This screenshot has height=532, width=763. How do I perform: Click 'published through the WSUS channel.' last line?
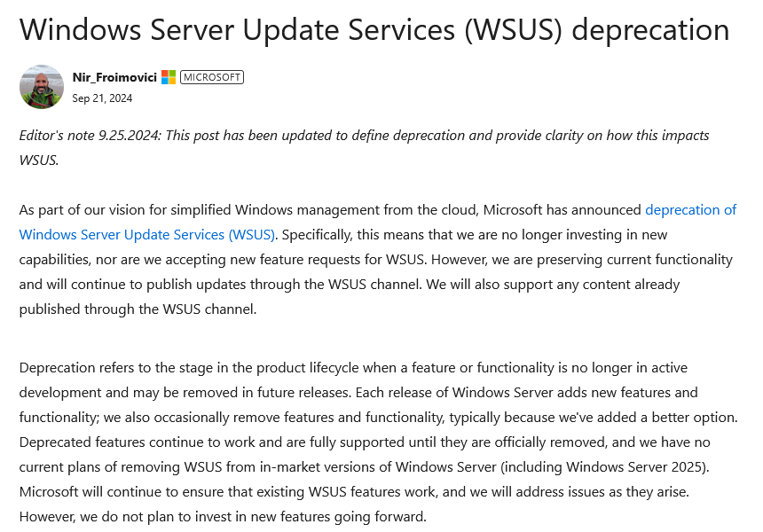138,309
